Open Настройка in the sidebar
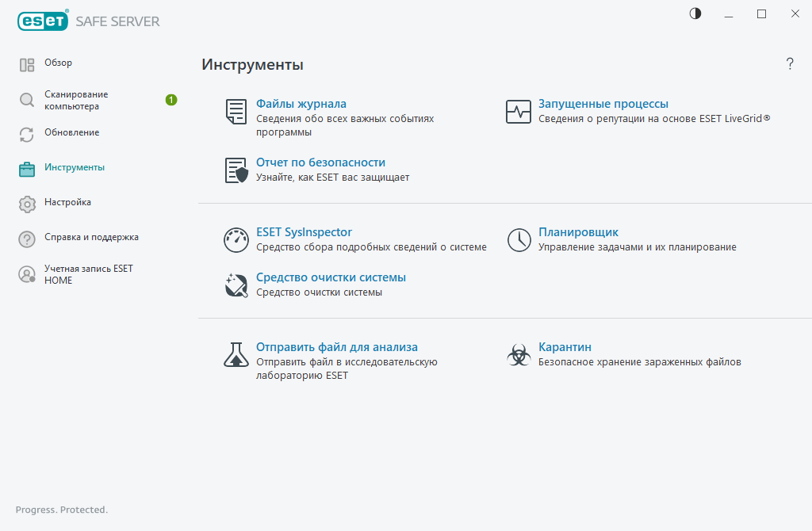The image size is (812, 531). [67, 203]
